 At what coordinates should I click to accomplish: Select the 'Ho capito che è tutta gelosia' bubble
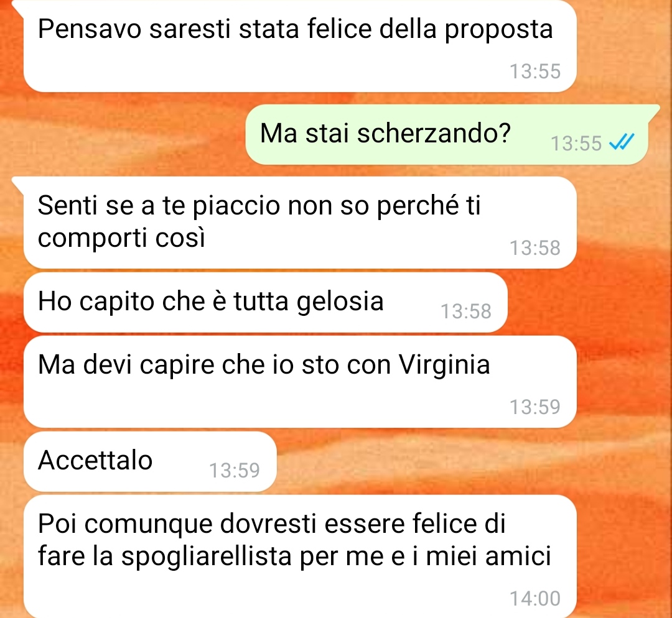click(266, 302)
